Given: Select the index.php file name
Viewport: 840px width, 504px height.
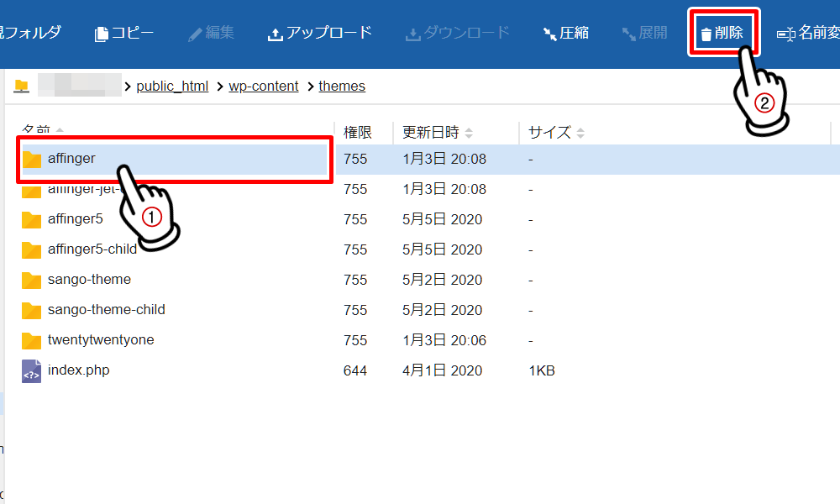Looking at the screenshot, I should pyautogui.click(x=78, y=370).
